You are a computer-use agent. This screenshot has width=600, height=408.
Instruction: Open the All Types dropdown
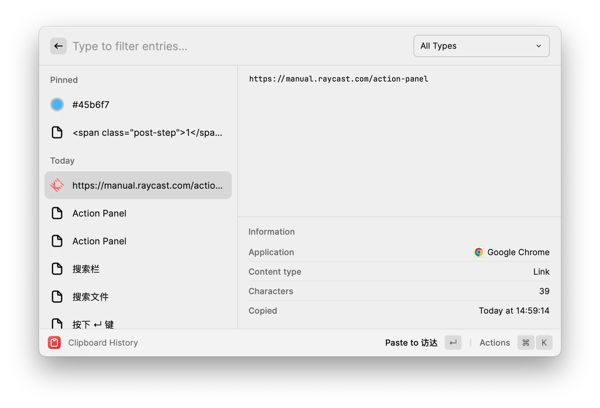481,46
